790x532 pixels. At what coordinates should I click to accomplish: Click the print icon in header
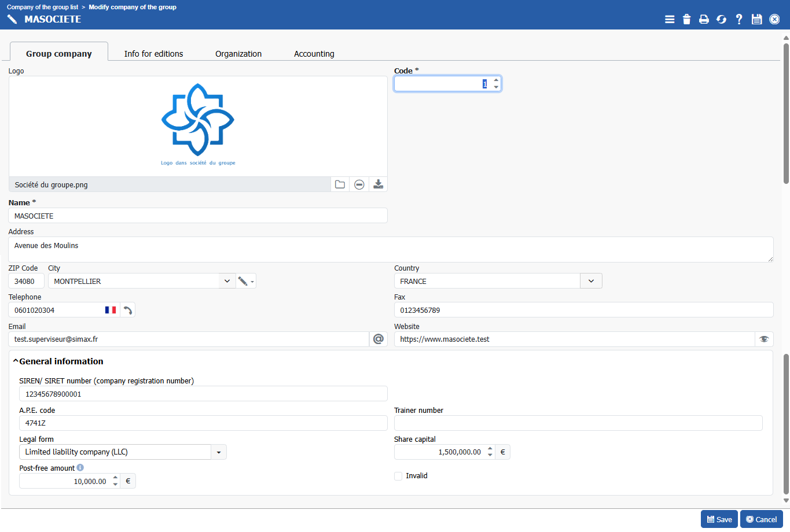point(704,19)
